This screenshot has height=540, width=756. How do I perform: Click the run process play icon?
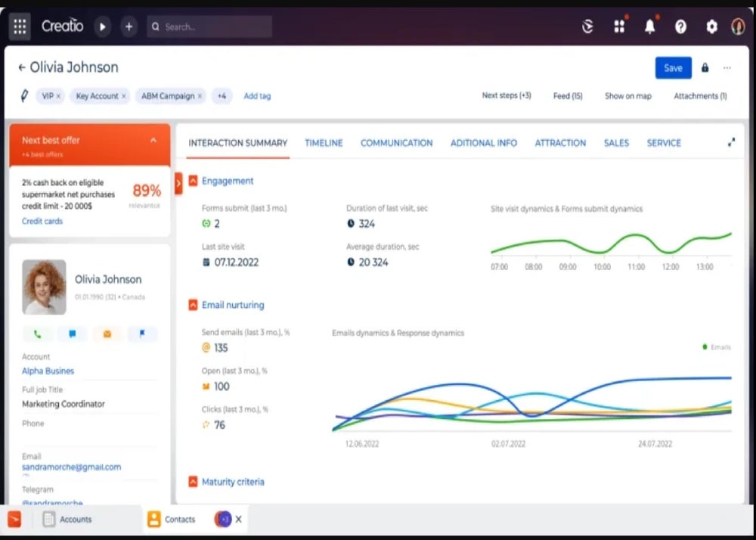[x=102, y=27]
